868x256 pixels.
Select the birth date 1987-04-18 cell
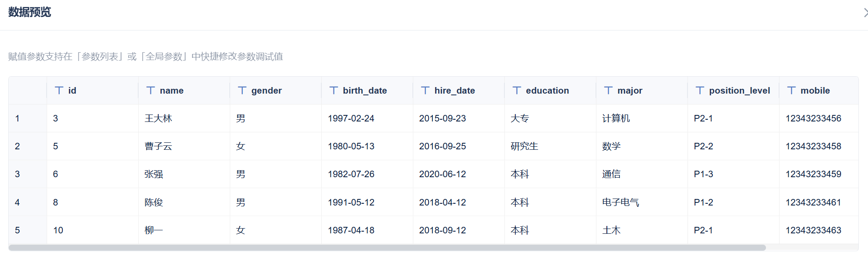pos(351,230)
